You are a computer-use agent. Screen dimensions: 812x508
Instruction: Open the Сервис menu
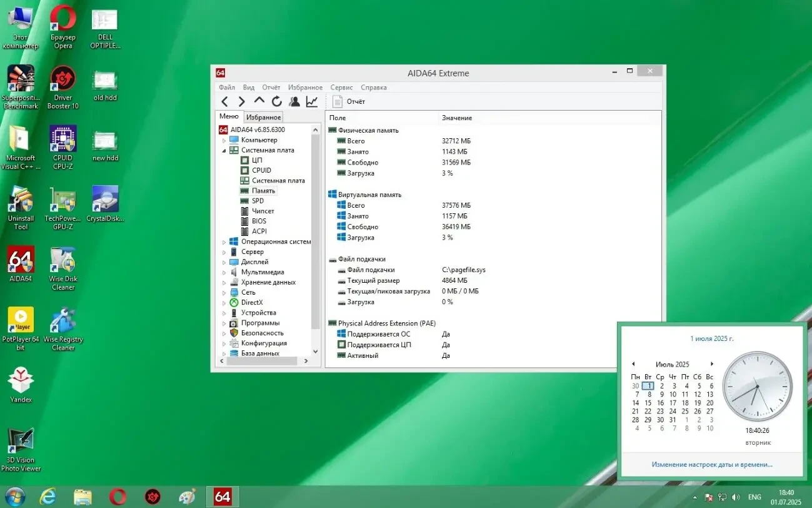pyautogui.click(x=341, y=88)
